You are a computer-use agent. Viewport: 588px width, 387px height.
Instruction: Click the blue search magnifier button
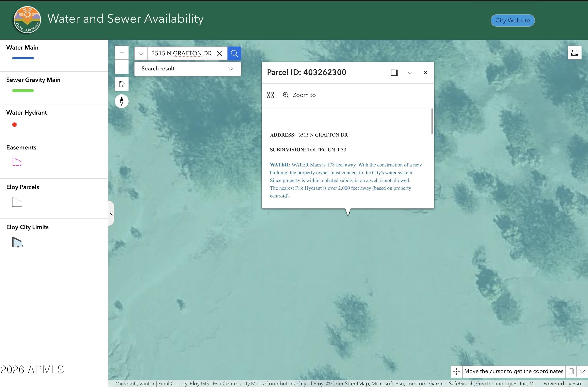click(234, 53)
